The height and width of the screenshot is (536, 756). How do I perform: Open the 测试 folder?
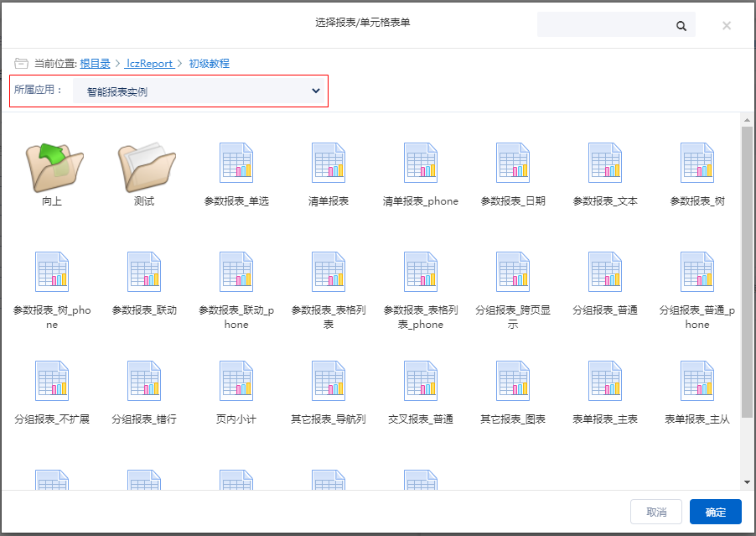coord(144,166)
